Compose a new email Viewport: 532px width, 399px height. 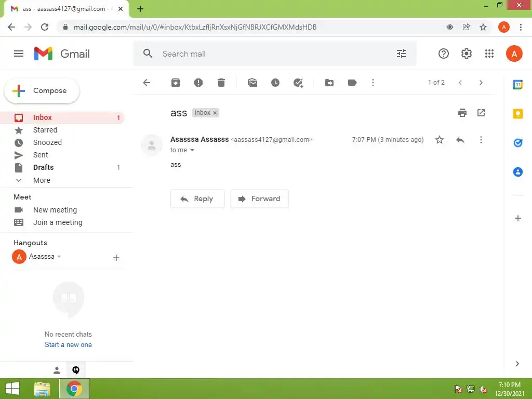[42, 90]
